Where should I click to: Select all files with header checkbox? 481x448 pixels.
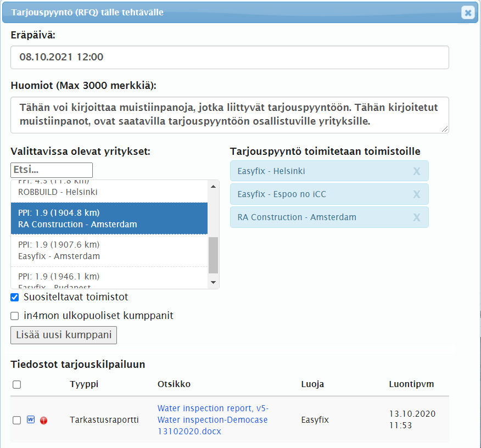tap(16, 385)
